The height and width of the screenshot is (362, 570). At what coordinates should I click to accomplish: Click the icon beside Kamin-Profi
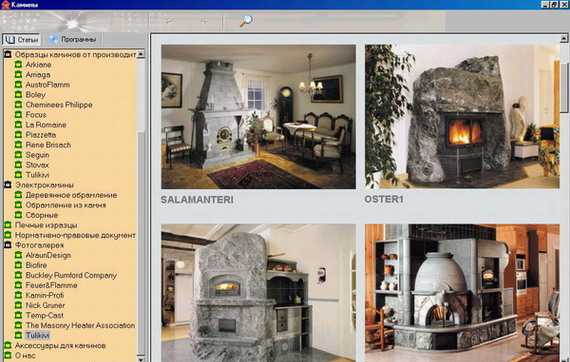click(x=18, y=295)
